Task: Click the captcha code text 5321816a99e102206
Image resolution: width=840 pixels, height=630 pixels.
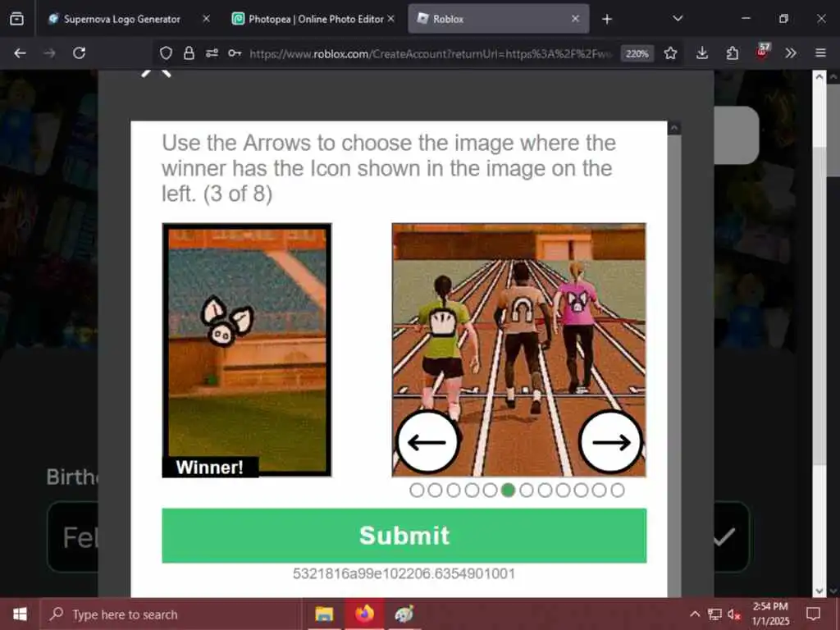Action: [404, 573]
